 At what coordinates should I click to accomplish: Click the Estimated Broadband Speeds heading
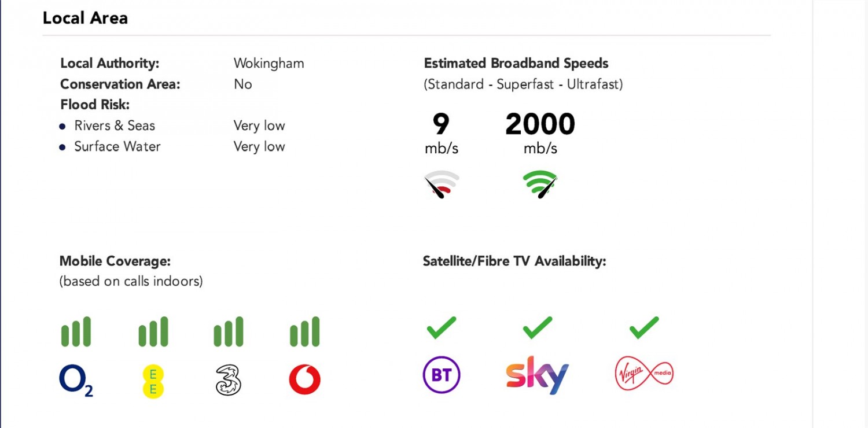pos(516,63)
